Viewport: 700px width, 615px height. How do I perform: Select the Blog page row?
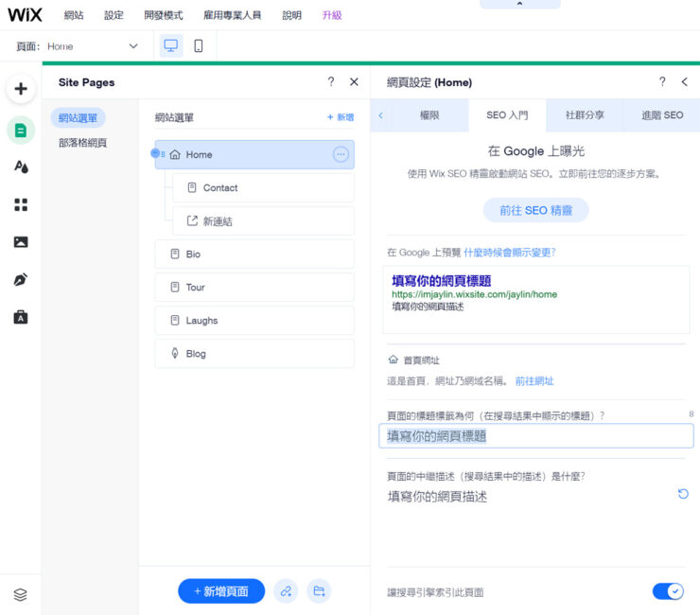[x=254, y=353]
